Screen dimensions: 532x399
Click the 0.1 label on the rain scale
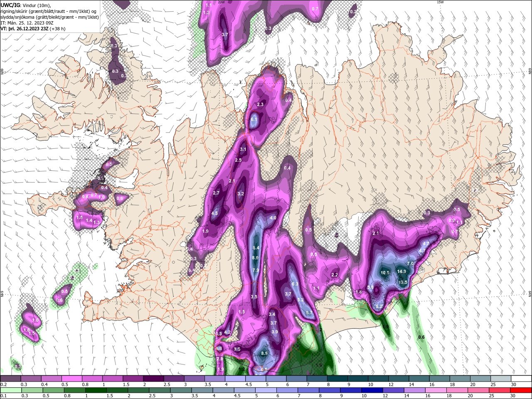3,396
